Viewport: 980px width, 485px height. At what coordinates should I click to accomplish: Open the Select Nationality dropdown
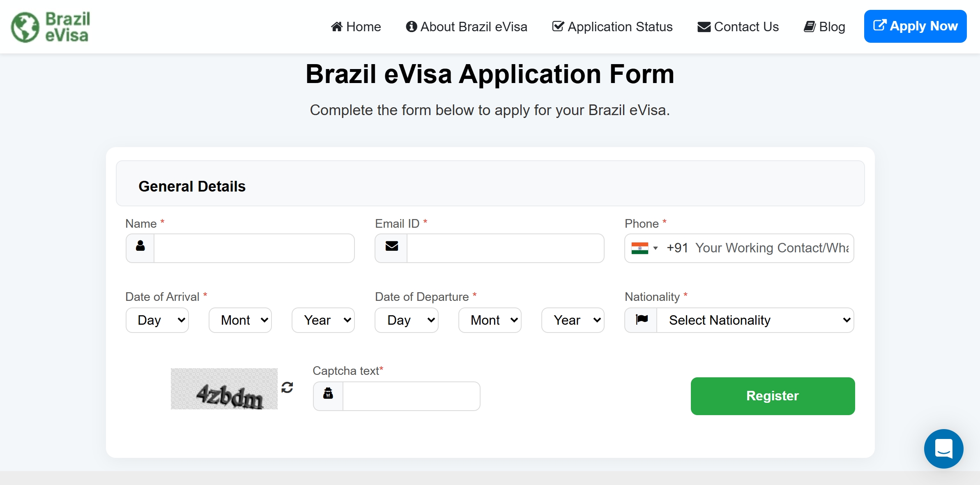755,320
